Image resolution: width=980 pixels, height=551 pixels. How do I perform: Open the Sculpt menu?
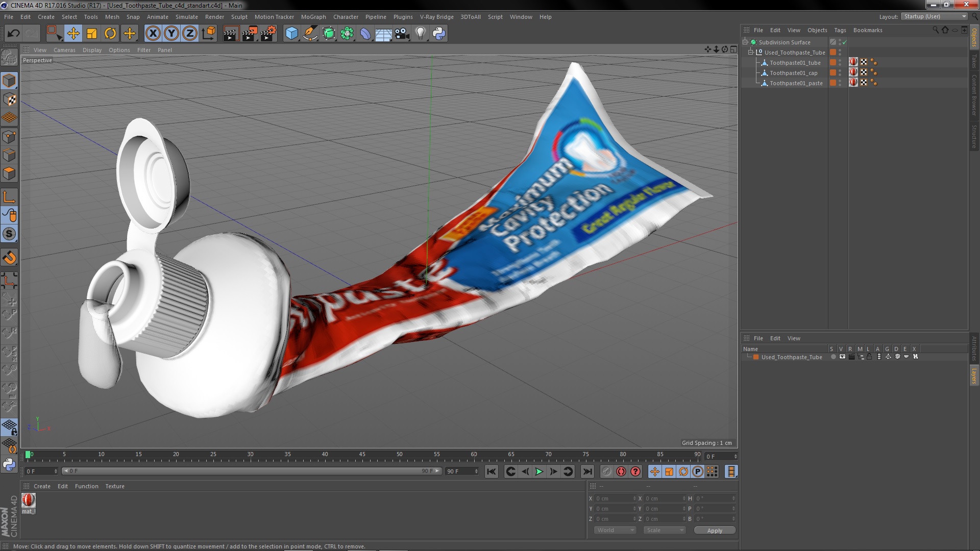[x=239, y=17]
